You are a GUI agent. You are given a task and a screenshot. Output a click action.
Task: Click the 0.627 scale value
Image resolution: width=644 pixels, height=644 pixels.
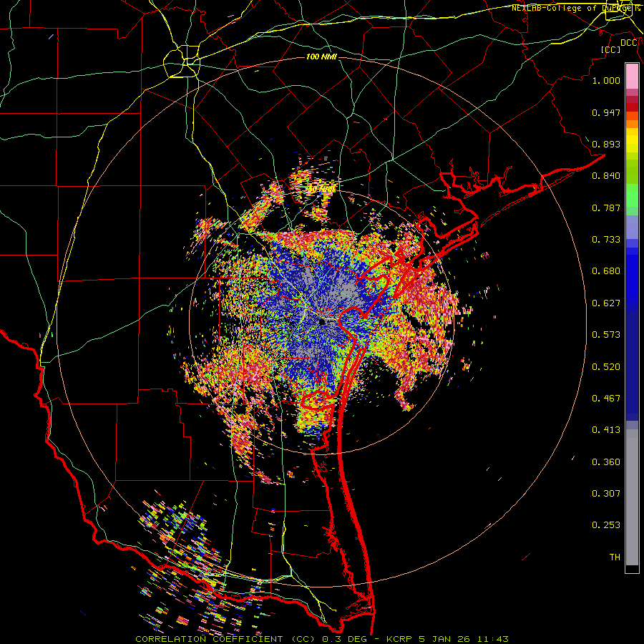point(606,303)
